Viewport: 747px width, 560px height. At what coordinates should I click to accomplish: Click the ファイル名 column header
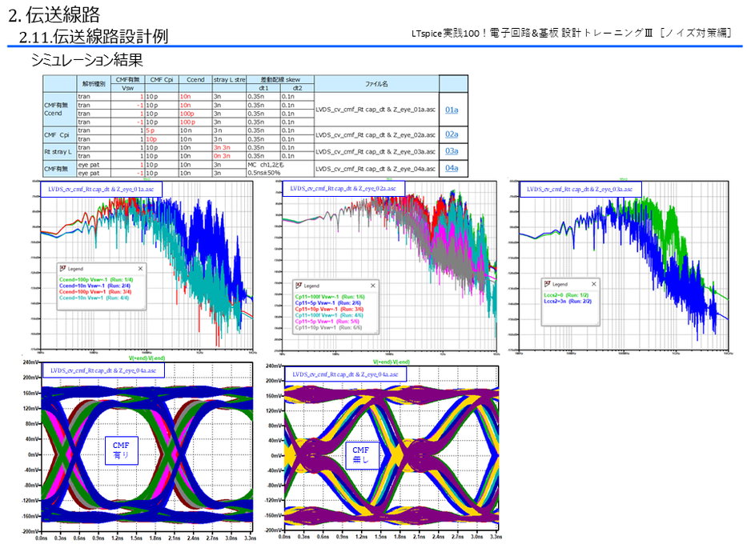click(376, 84)
